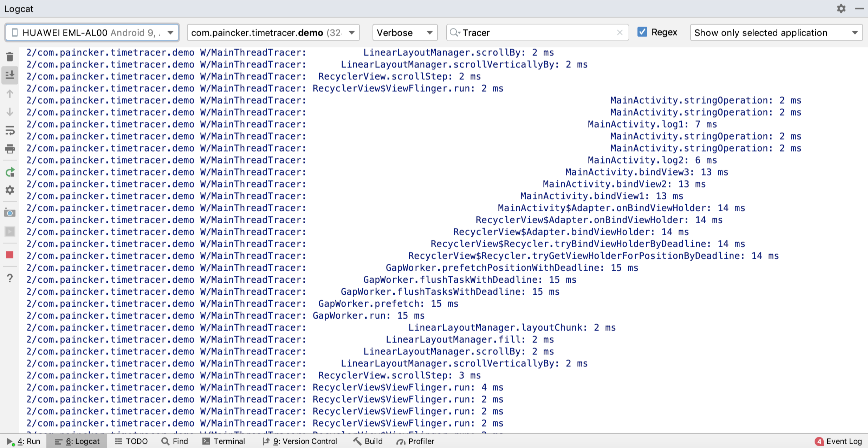
Task: Restart logcat with the green arrow icon
Action: pyautogui.click(x=10, y=172)
